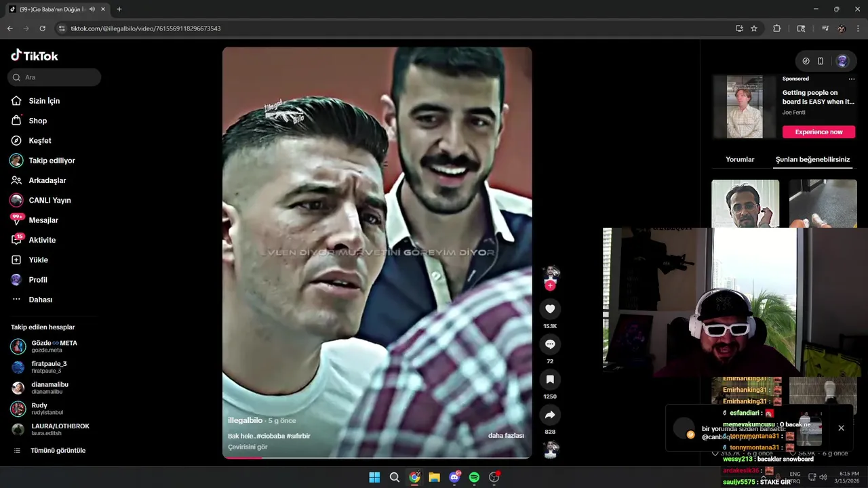The image size is (868, 488).
Task: Share the video with arrow icon
Action: point(550,415)
